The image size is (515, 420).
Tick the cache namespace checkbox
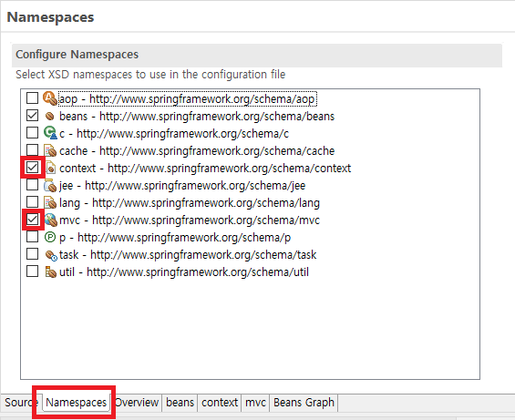[x=32, y=150]
